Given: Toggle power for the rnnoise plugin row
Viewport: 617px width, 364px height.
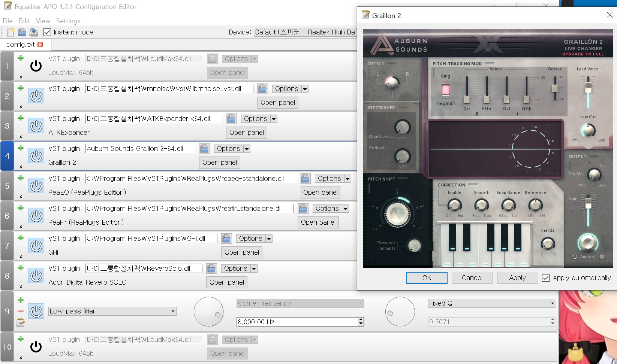Looking at the screenshot, I should 36,96.
